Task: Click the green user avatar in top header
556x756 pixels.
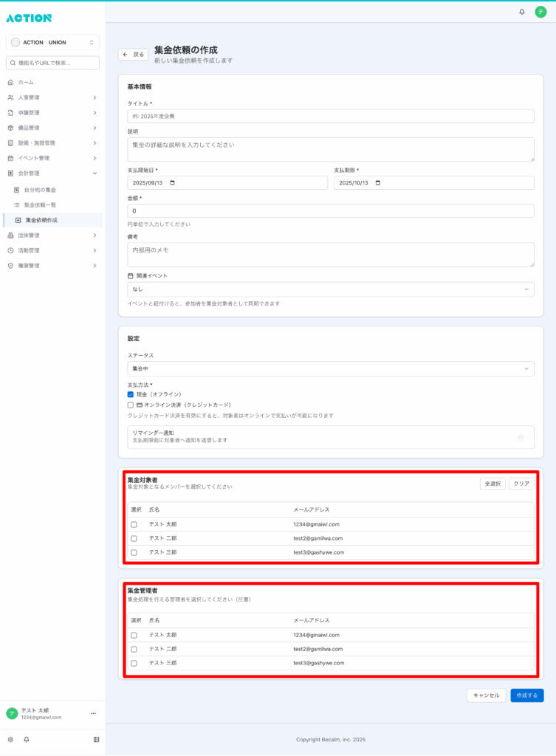Action: click(x=540, y=12)
